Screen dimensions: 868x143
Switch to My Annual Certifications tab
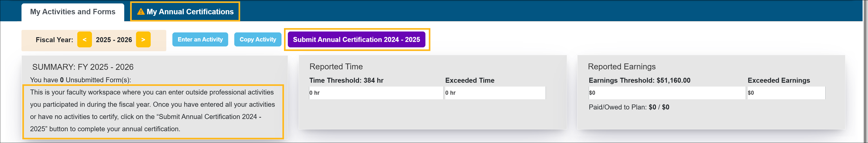click(x=190, y=12)
